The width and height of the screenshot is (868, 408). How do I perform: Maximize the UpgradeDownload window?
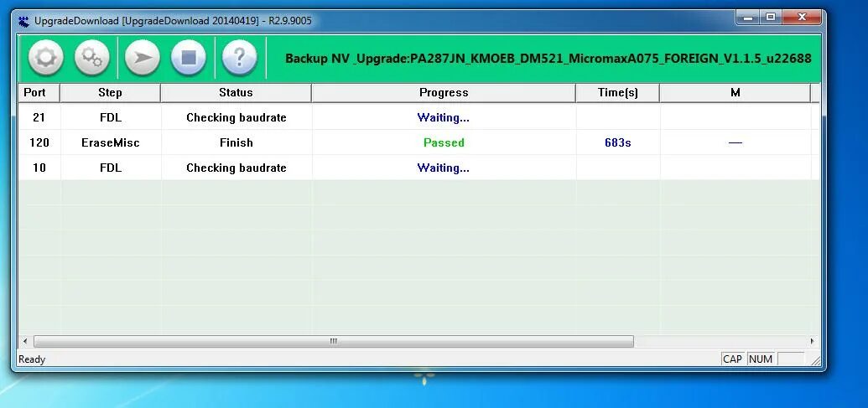tap(771, 18)
